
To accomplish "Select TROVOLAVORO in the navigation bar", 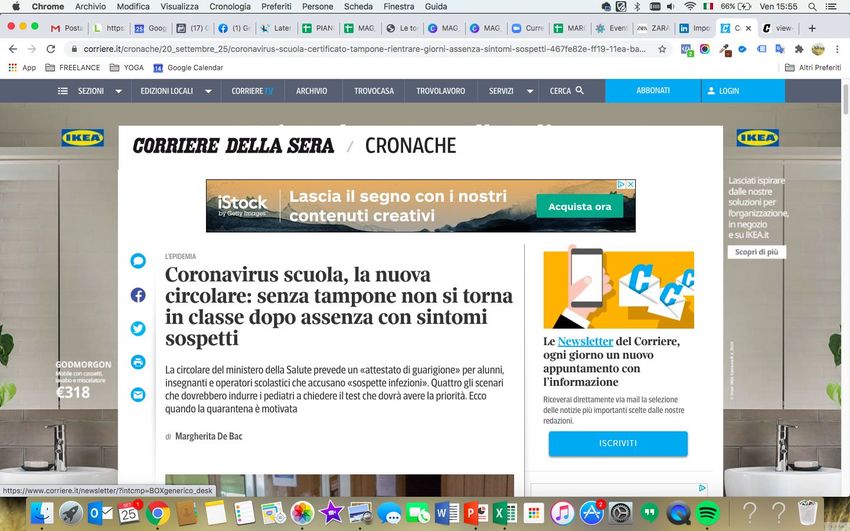I will point(440,91).
